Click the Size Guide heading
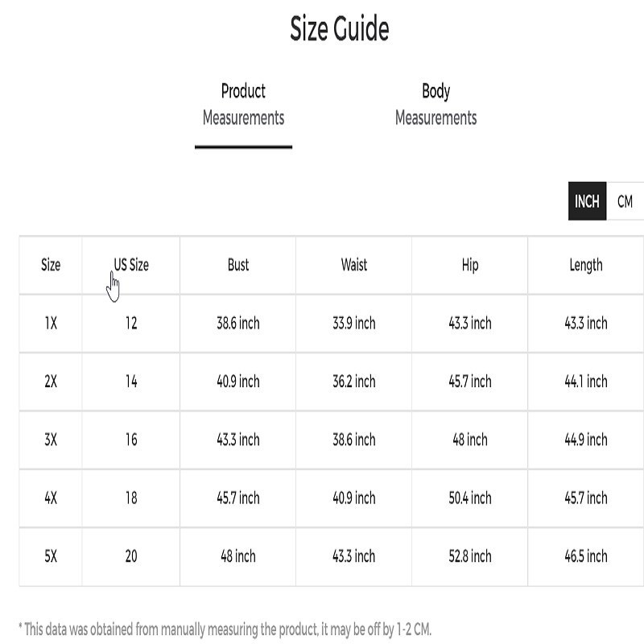Screen dimensions: 644x644 (340, 30)
